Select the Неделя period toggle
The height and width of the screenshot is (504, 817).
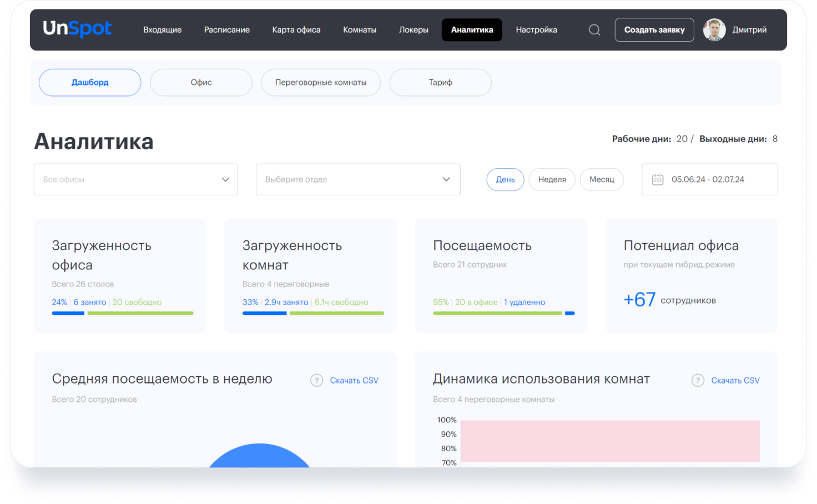(x=552, y=179)
